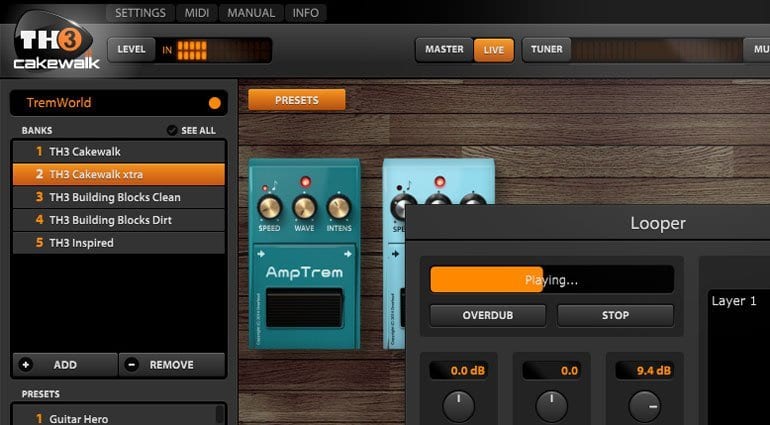Click the AmpTrem right output arrow

pos(348,254)
